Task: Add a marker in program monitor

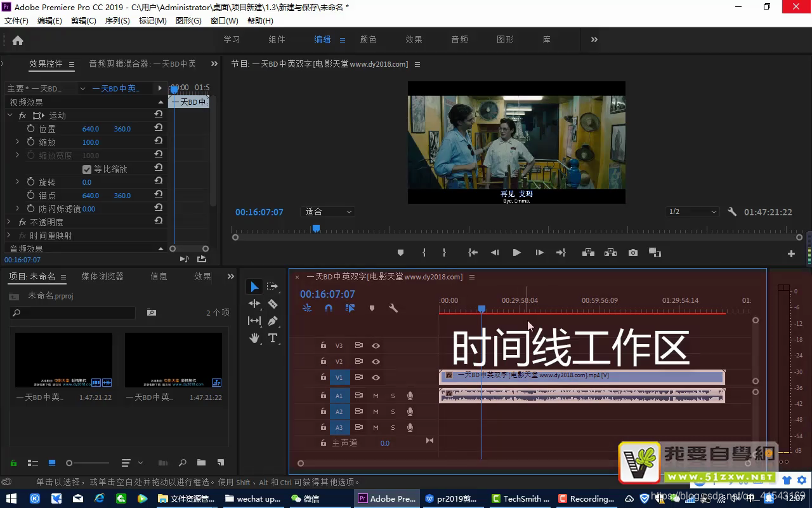Action: tap(400, 253)
